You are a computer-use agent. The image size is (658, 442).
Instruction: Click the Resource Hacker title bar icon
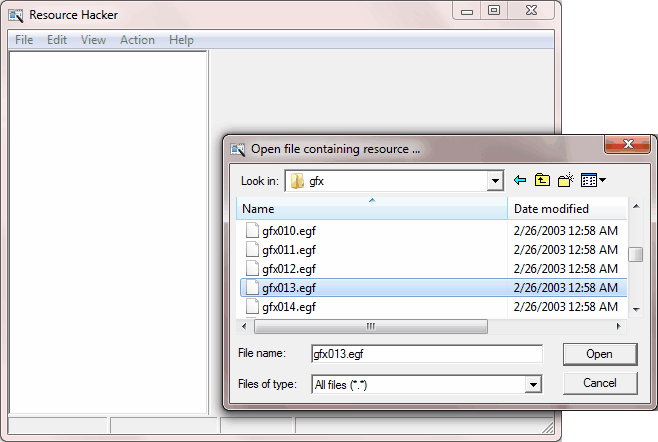16,16
